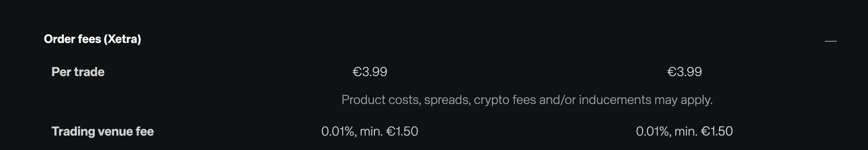Image resolution: width=868 pixels, height=150 pixels.
Task: Click the Order fees (Xetra) heading
Action: [92, 39]
